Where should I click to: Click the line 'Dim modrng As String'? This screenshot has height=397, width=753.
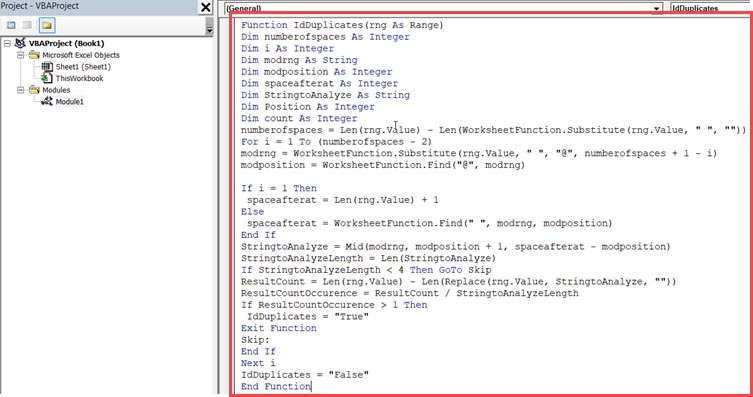(299, 60)
